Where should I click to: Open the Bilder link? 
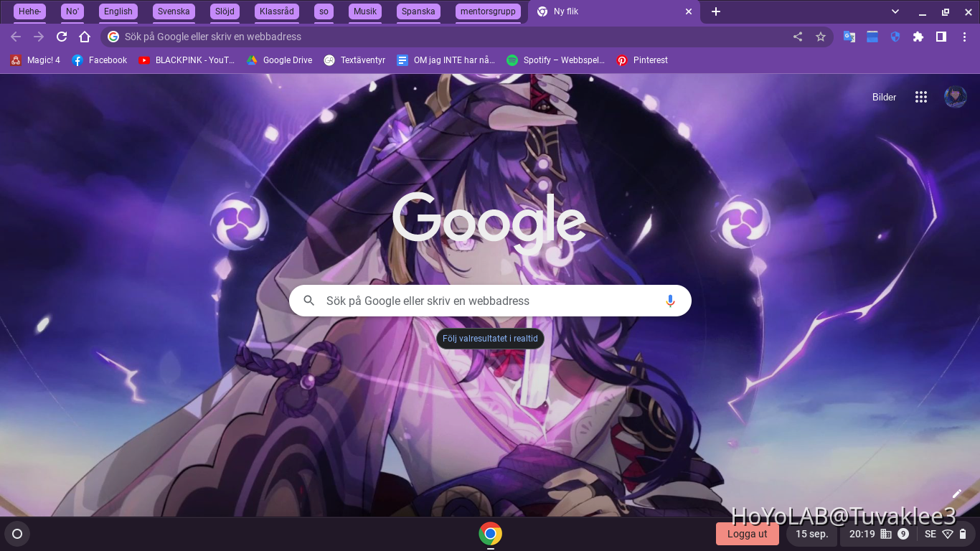pos(884,97)
